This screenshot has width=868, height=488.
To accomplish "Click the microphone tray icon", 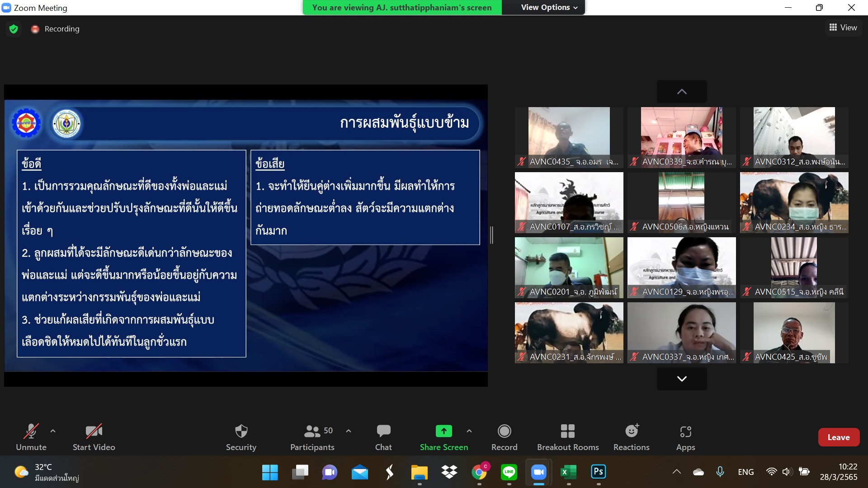I will tap(720, 472).
